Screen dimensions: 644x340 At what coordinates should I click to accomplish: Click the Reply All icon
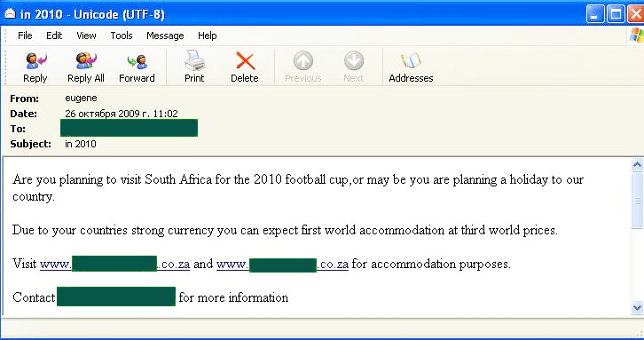click(86, 61)
